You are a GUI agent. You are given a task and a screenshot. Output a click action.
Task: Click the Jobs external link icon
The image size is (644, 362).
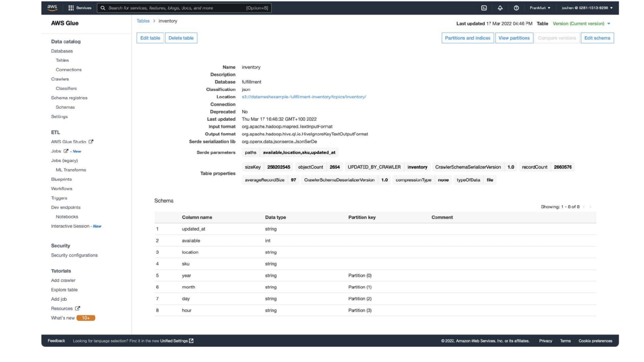click(x=66, y=151)
